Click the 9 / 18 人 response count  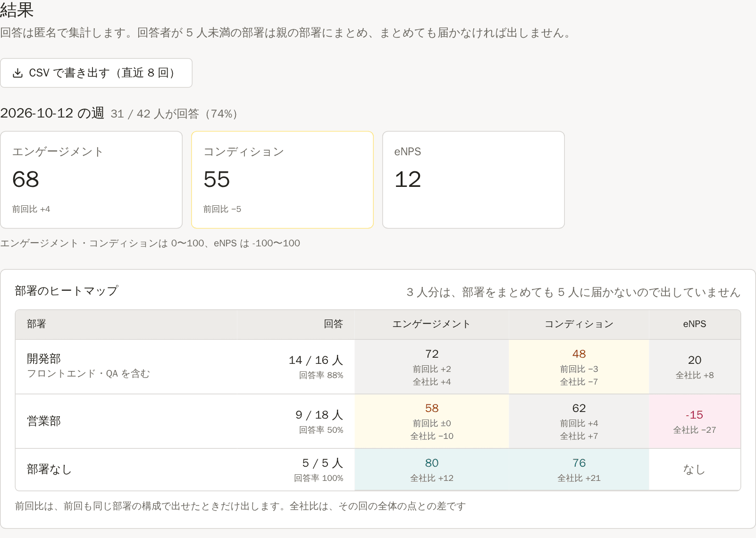pyautogui.click(x=319, y=415)
